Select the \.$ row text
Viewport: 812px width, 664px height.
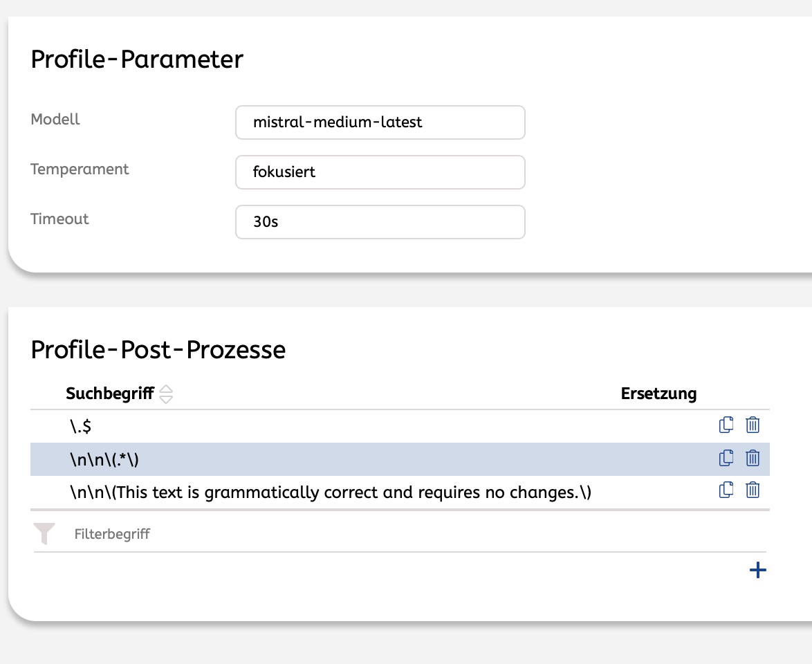tap(80, 426)
